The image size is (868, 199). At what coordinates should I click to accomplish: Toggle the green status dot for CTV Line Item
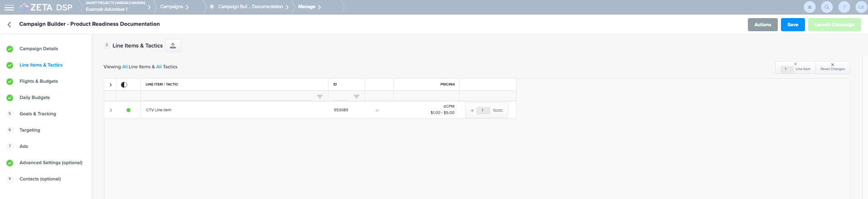[128, 110]
